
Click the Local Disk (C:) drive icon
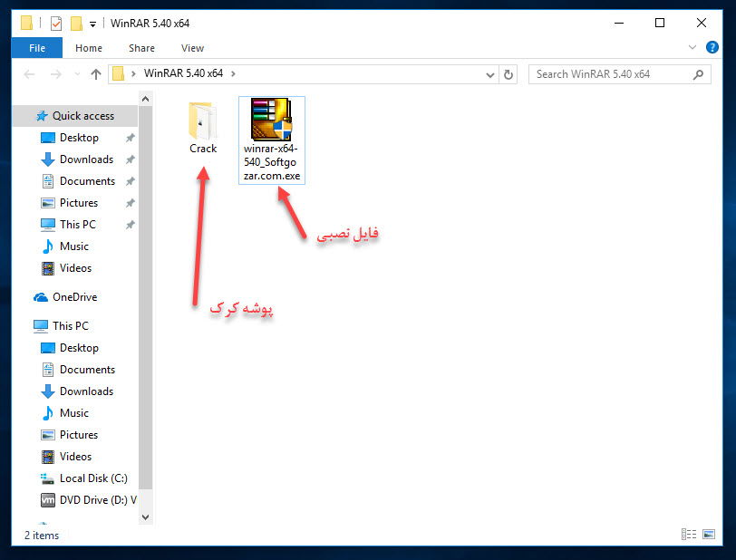(x=47, y=478)
